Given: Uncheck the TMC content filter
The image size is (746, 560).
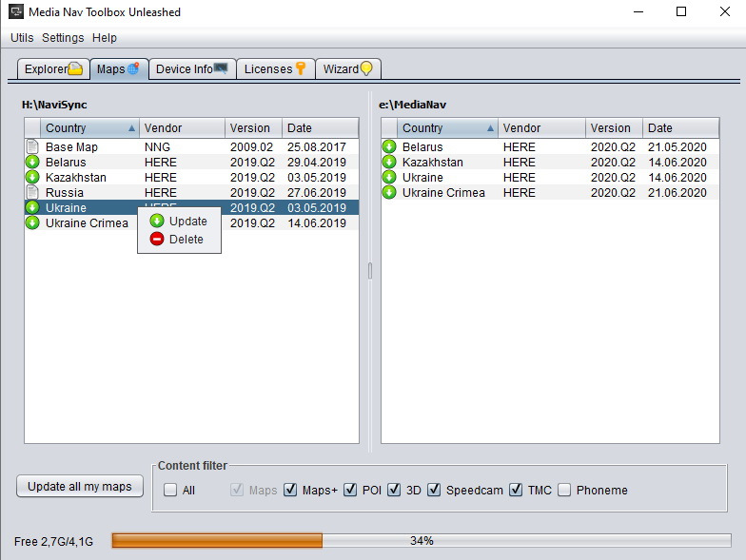Looking at the screenshot, I should [516, 490].
